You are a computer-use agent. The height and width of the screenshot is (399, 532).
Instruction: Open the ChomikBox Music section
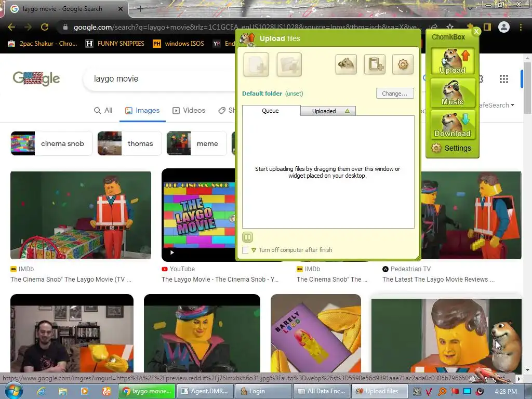coord(453,92)
